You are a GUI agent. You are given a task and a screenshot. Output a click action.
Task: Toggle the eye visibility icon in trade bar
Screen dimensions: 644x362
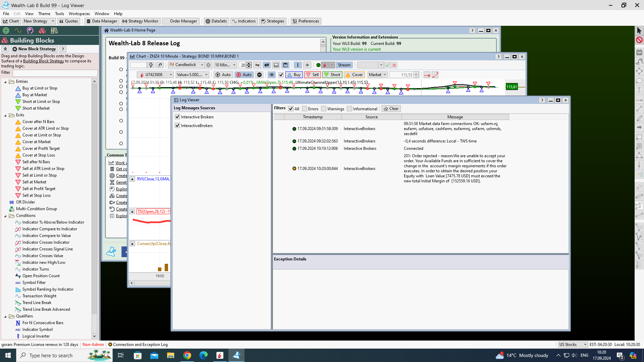[271, 75]
